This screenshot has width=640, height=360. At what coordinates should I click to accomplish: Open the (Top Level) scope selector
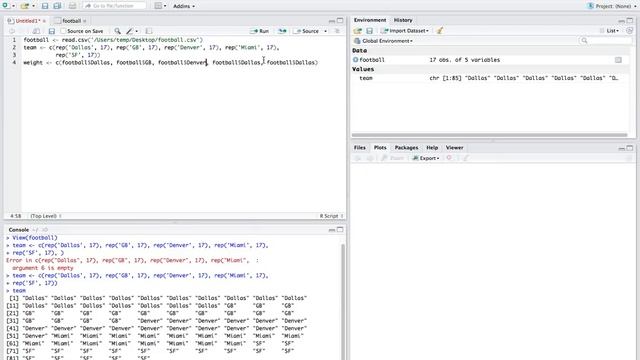point(45,216)
